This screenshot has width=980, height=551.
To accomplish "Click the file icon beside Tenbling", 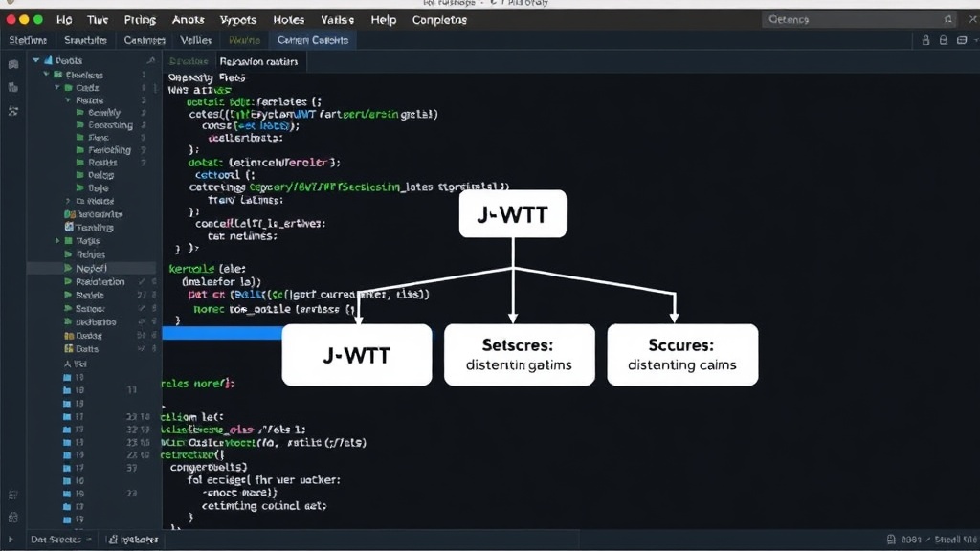I will 69,227.
